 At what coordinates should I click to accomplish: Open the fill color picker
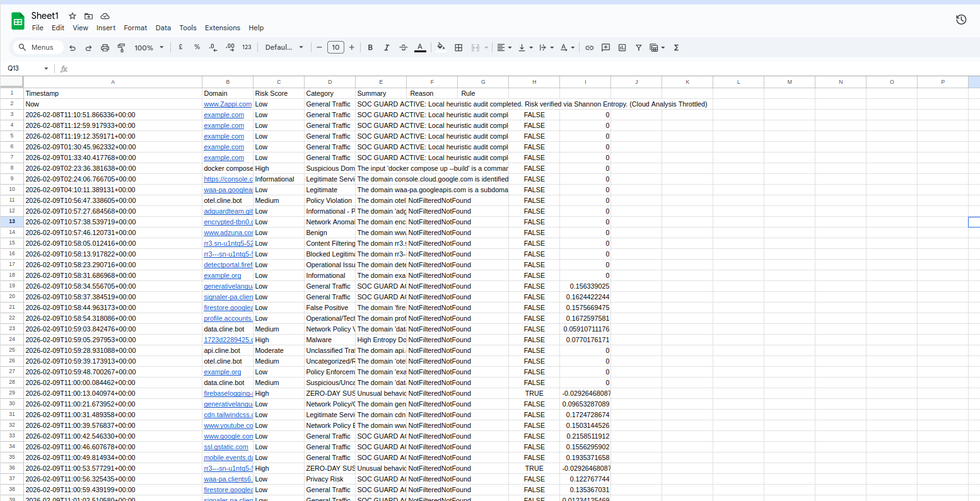pyautogui.click(x=441, y=47)
